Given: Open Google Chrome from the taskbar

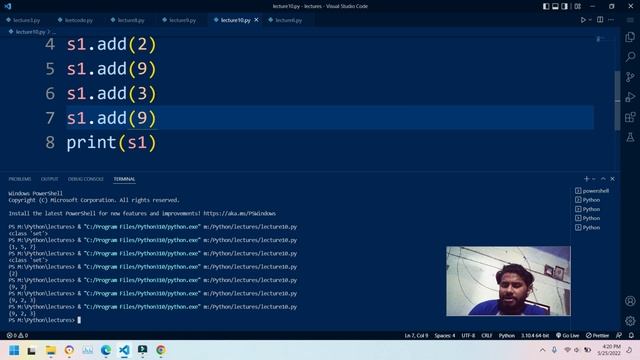Looking at the screenshot, I should click(x=161, y=350).
